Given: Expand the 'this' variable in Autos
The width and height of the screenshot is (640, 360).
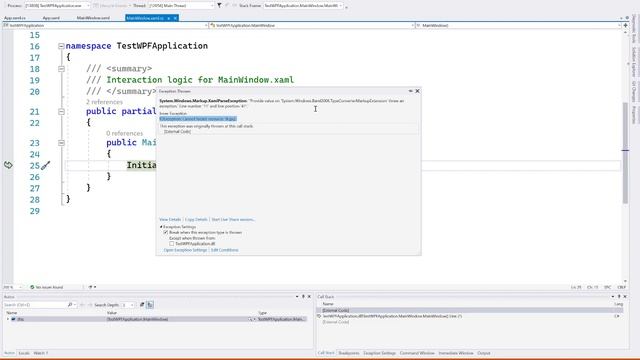Looking at the screenshot, I should pos(8,319).
